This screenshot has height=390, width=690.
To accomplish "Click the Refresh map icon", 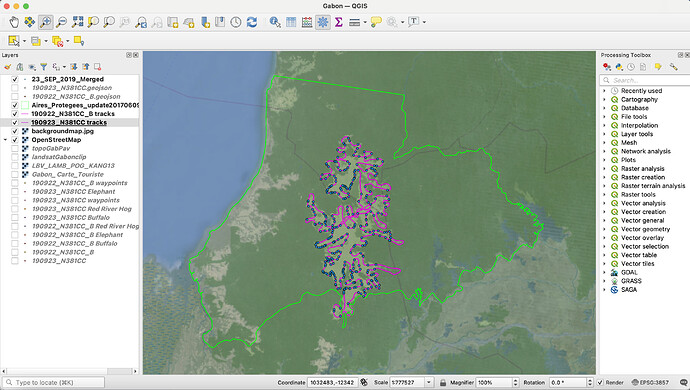I will 252,22.
